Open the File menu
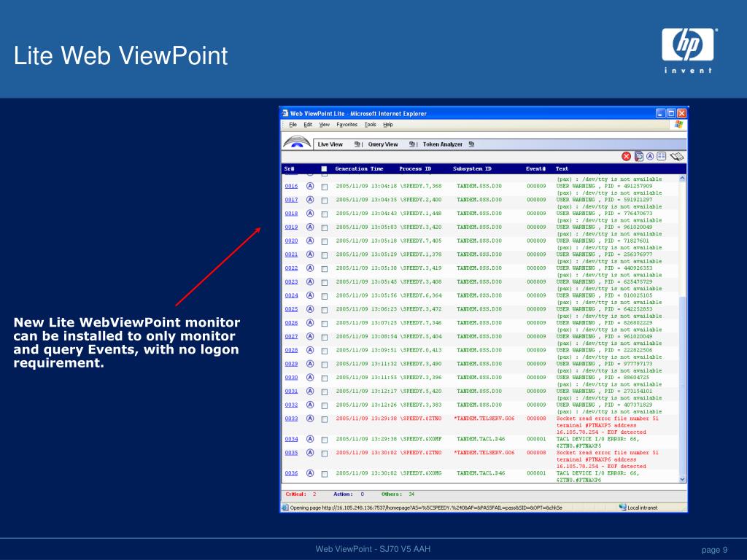 (293, 125)
